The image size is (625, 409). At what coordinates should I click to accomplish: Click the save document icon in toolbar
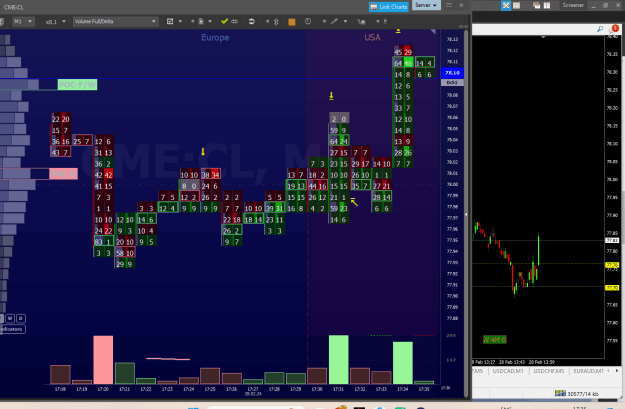201,22
